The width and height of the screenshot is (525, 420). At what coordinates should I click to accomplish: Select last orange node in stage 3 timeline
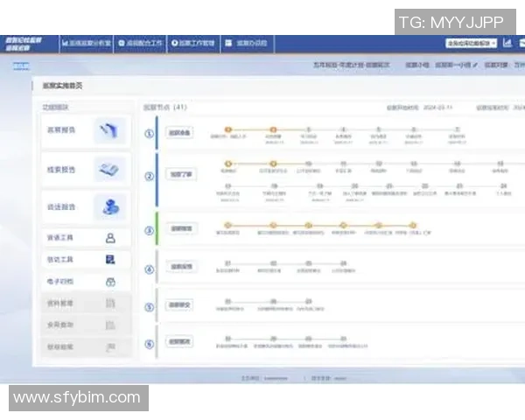[413, 225]
